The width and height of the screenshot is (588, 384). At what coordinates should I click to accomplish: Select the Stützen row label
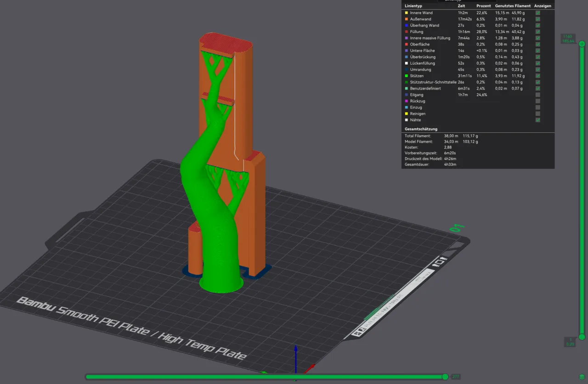pos(417,76)
